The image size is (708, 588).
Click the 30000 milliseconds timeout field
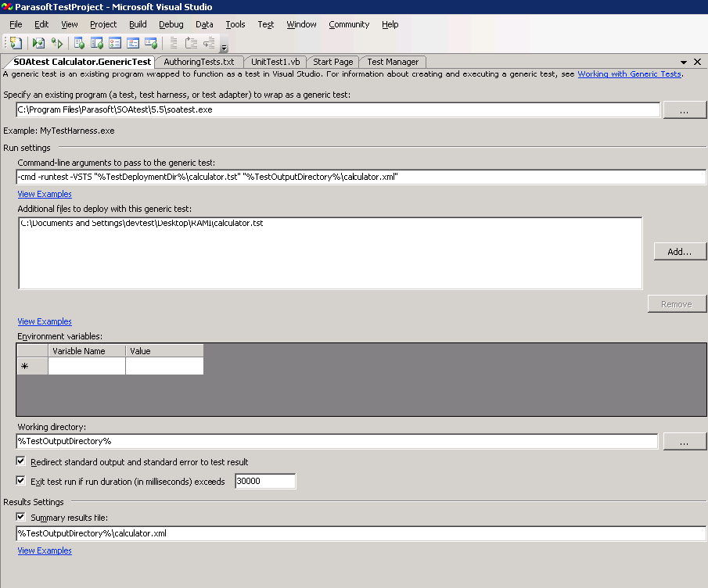[x=265, y=481]
